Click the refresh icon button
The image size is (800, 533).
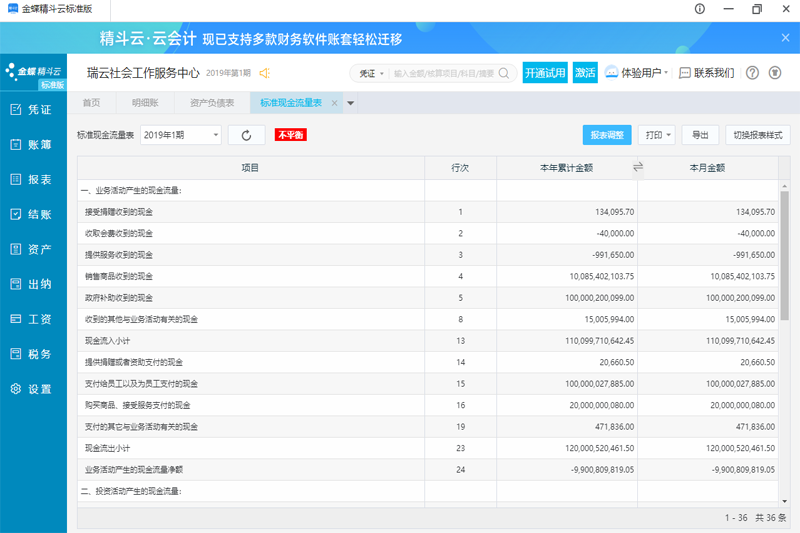246,135
